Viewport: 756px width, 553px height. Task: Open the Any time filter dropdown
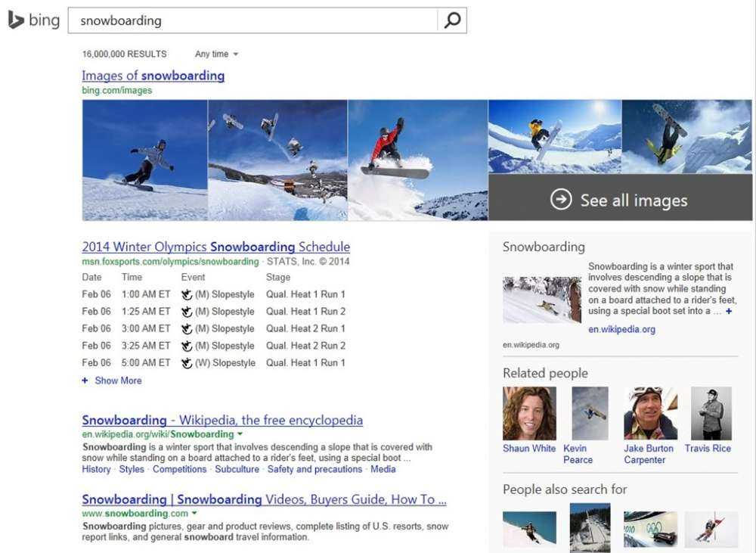coord(216,54)
